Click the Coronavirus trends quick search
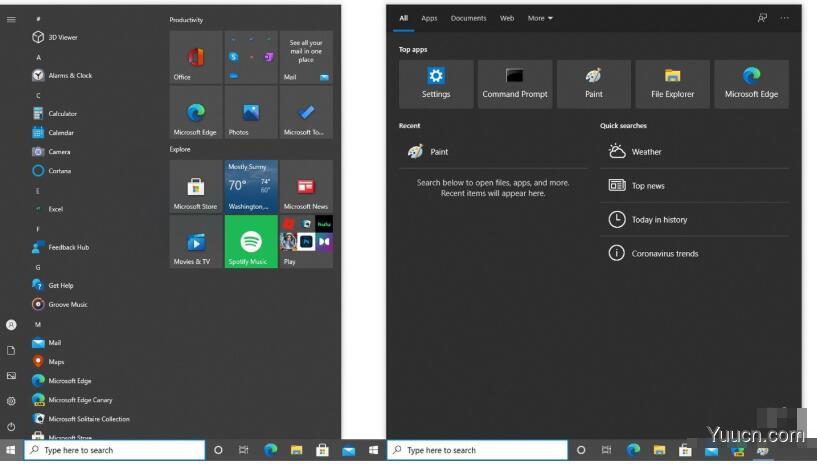817x464 pixels. click(x=694, y=254)
